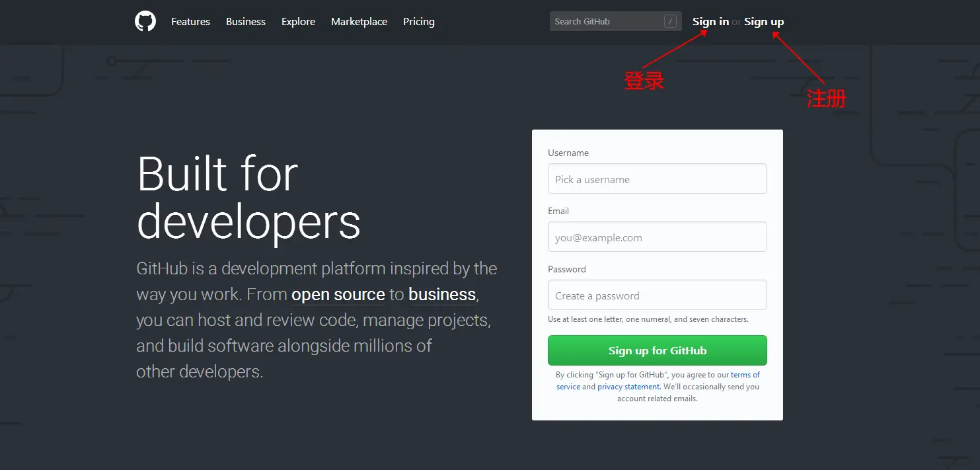View the Pricing page
Viewport: 980px width, 470px height.
click(x=419, y=22)
